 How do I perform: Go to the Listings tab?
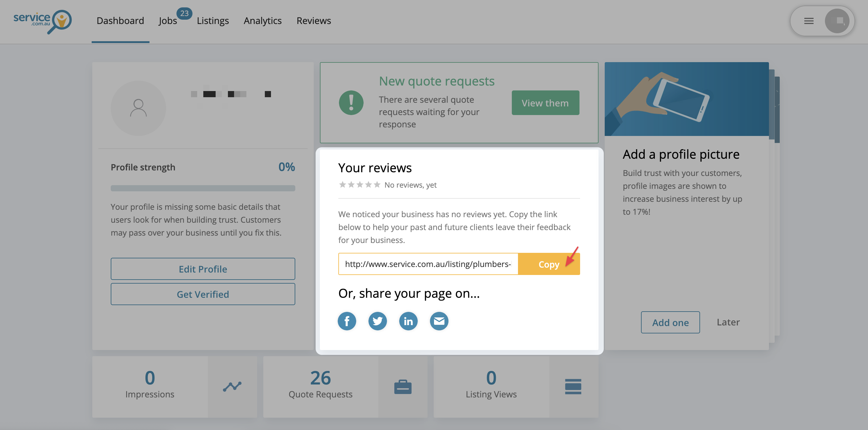click(x=213, y=21)
